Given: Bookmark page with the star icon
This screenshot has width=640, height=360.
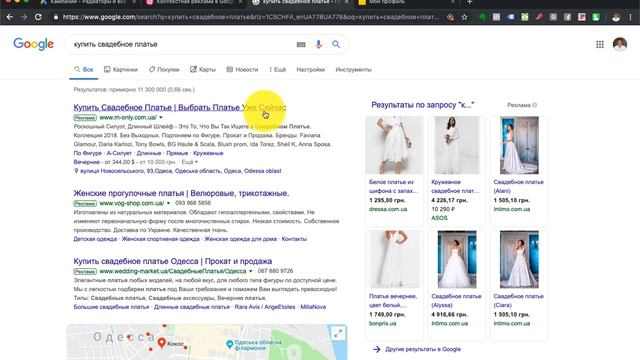Looking at the screenshot, I should tap(464, 17).
